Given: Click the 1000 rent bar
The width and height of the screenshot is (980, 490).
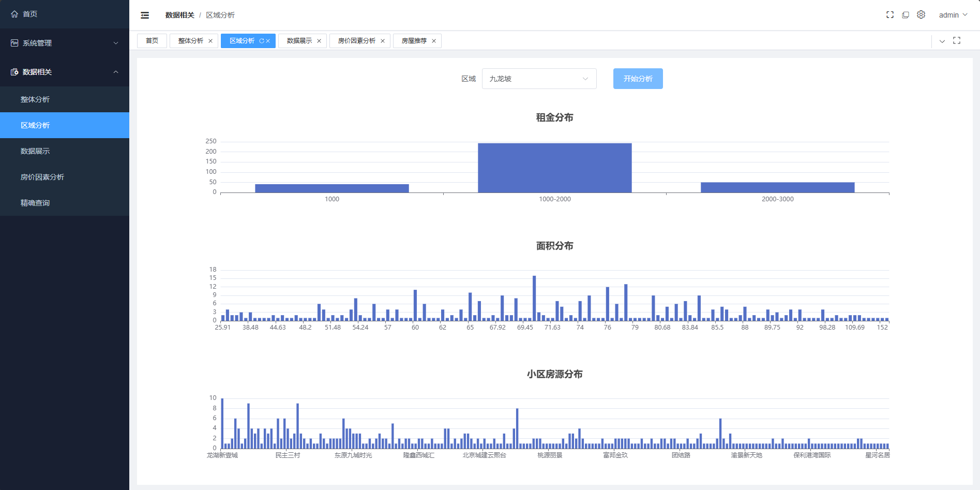Looking at the screenshot, I should [x=332, y=188].
